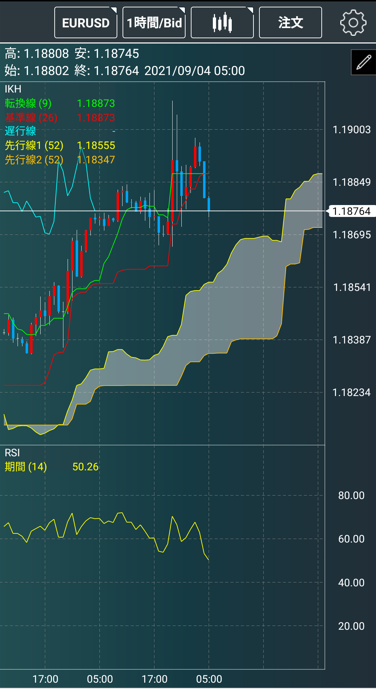This screenshot has height=689, width=376.
Task: Tap the RSI 60.00 level label
Action: coord(351,539)
